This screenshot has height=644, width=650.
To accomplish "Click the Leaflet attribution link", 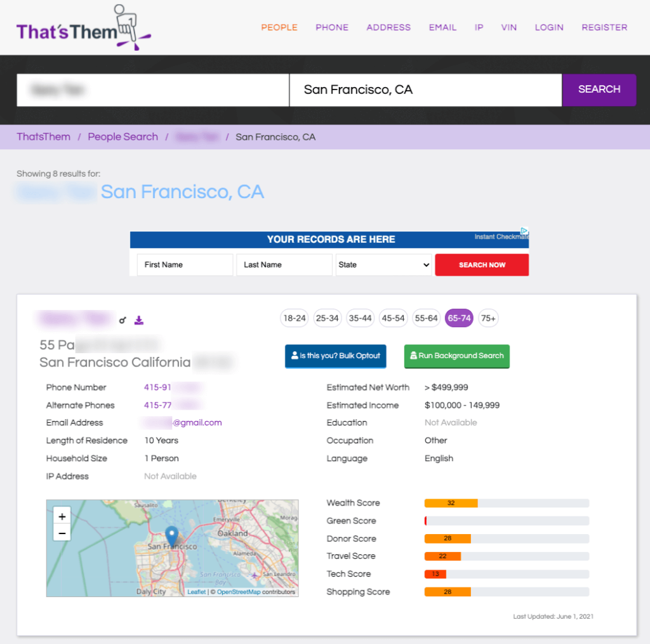I will pos(197,592).
